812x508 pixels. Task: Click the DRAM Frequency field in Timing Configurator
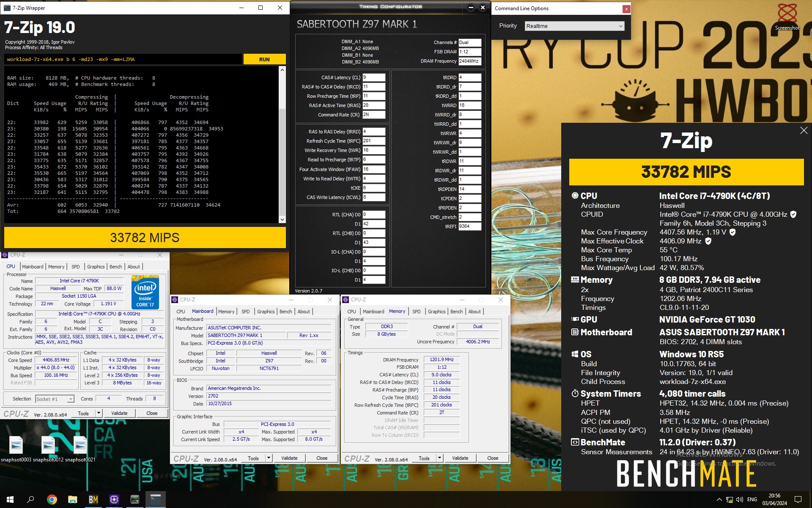point(470,61)
